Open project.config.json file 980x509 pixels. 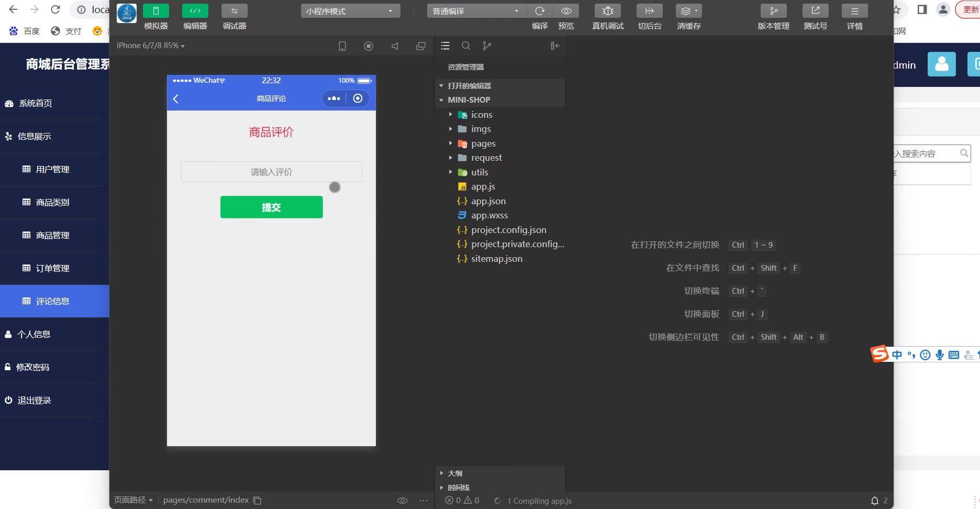click(x=500, y=230)
